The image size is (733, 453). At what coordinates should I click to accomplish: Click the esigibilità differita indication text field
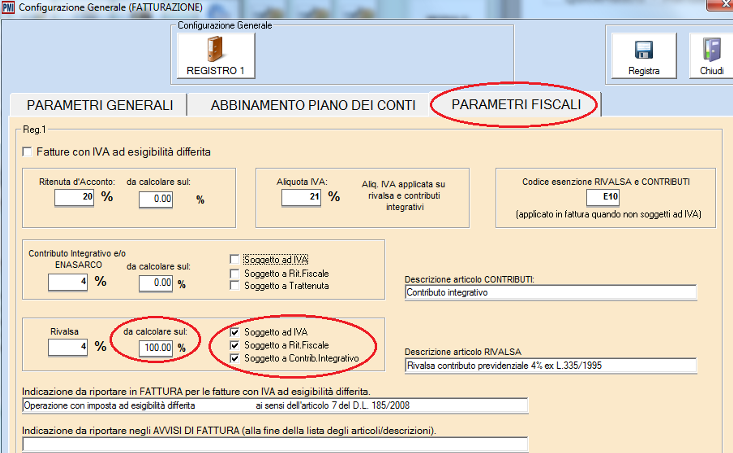[x=275, y=406]
